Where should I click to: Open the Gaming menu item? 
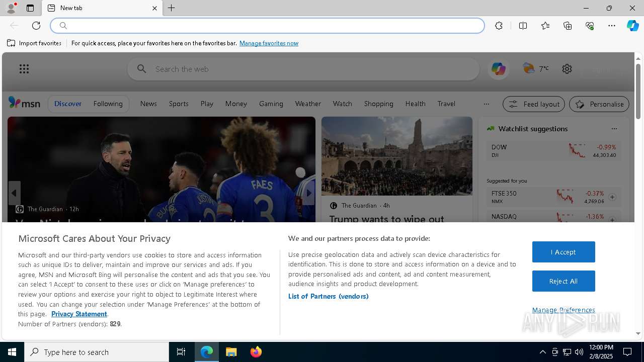click(x=271, y=104)
